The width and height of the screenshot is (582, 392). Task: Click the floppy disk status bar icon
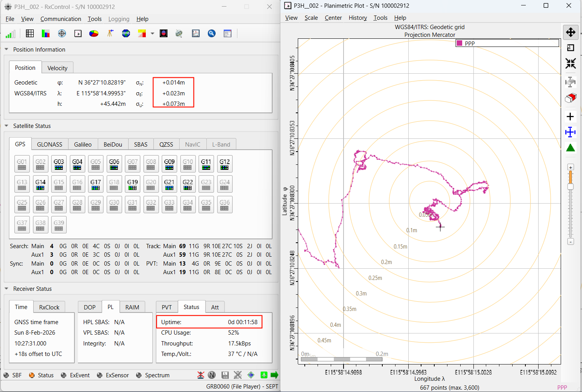[x=225, y=375]
